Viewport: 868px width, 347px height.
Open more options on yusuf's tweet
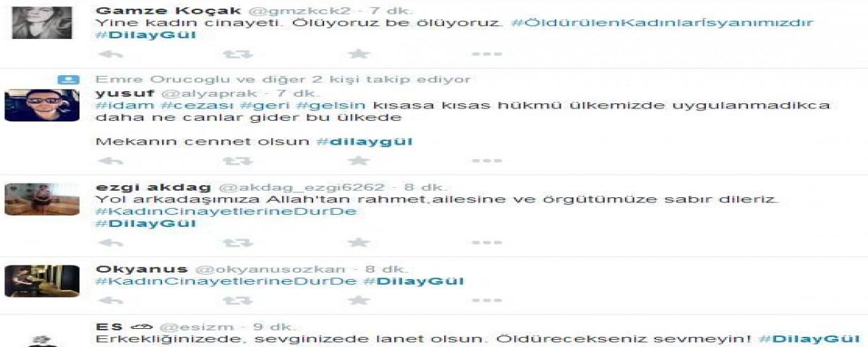coord(486,160)
